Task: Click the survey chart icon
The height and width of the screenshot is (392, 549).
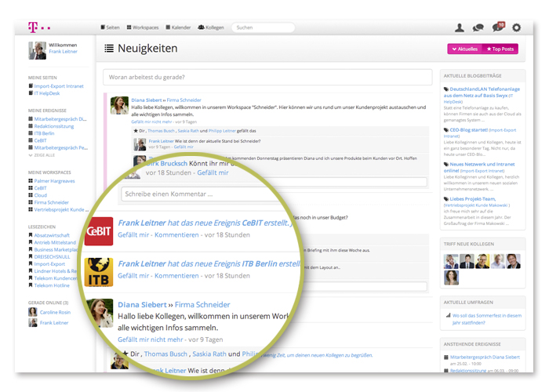Action: pyautogui.click(x=448, y=315)
